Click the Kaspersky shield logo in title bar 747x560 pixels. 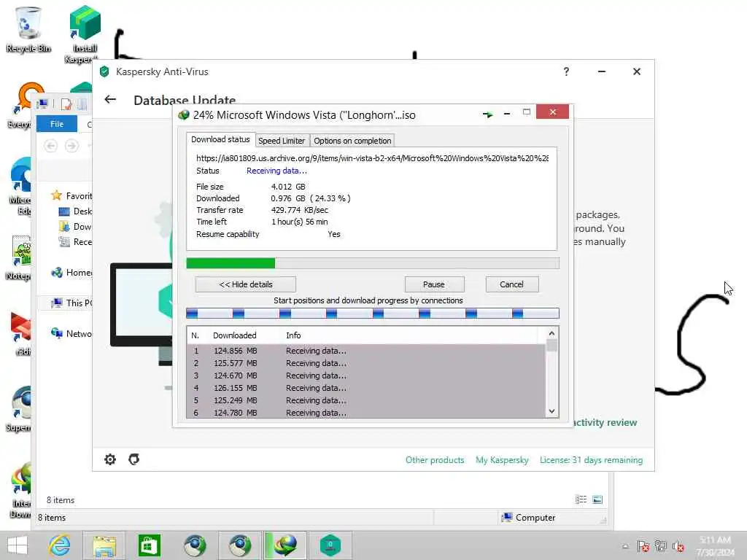pyautogui.click(x=104, y=71)
